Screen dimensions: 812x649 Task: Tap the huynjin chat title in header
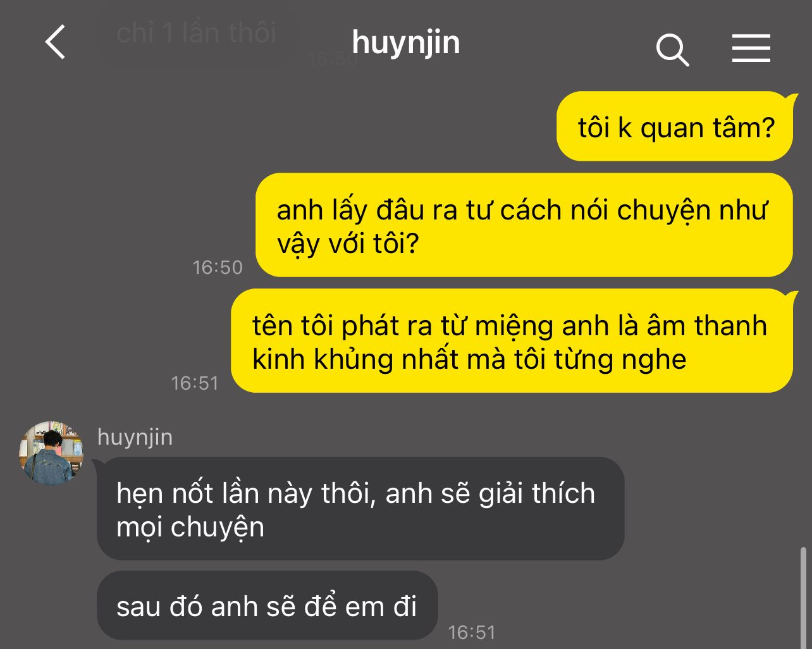tap(405, 44)
